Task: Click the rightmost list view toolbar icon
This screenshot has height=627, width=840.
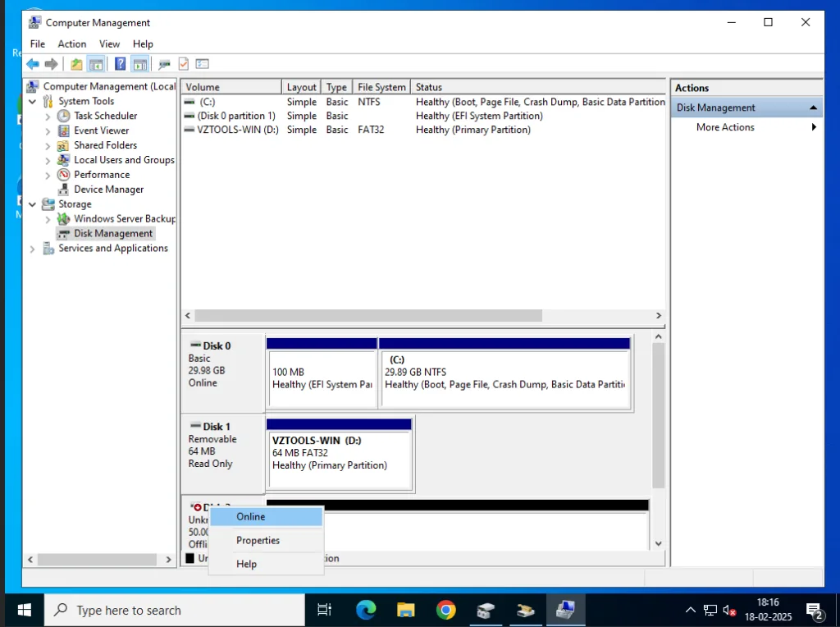Action: [203, 64]
